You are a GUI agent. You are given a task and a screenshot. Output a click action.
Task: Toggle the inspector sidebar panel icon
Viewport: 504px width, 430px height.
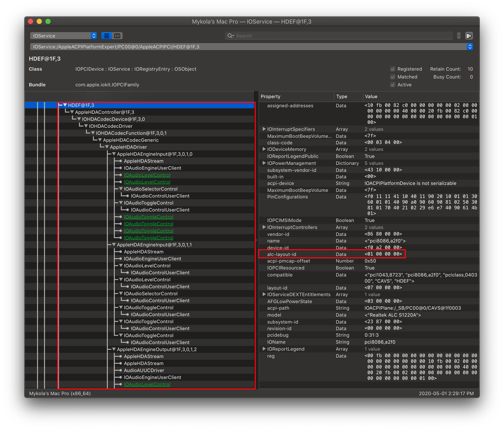(469, 36)
